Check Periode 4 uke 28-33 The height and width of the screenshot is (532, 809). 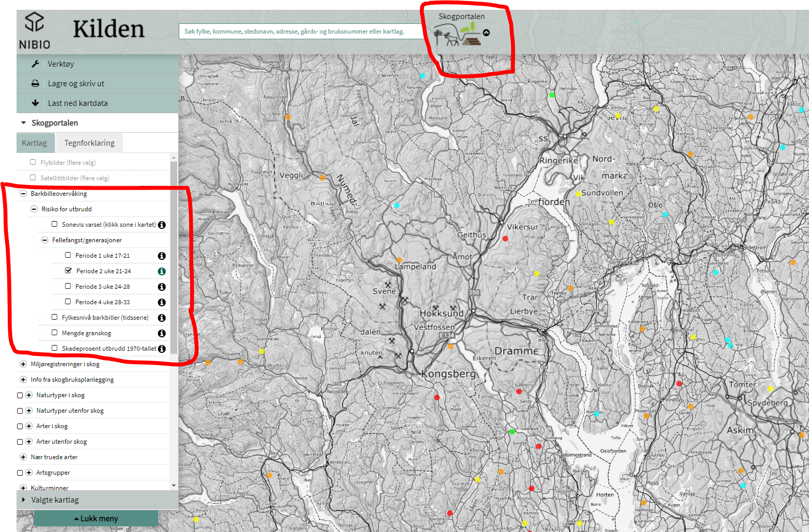pyautogui.click(x=68, y=302)
